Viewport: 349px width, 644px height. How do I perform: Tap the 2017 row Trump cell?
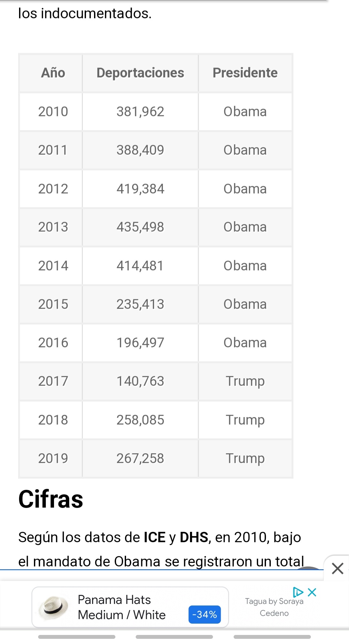(x=245, y=381)
